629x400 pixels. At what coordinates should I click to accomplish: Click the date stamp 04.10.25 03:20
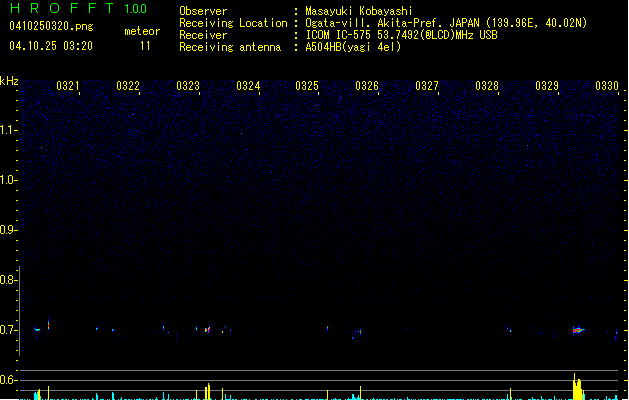coord(51,46)
